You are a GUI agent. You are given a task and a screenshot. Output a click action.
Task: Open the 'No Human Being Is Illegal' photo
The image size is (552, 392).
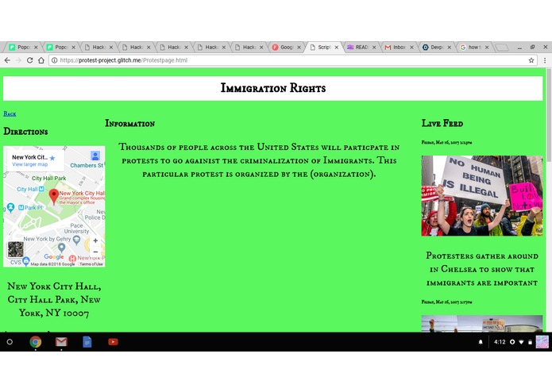pos(482,195)
